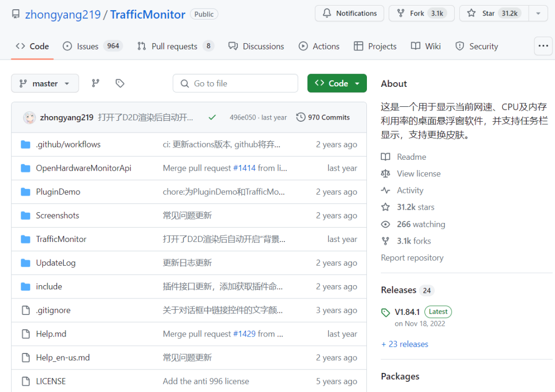Click the scale icon beside View license

(x=385, y=174)
